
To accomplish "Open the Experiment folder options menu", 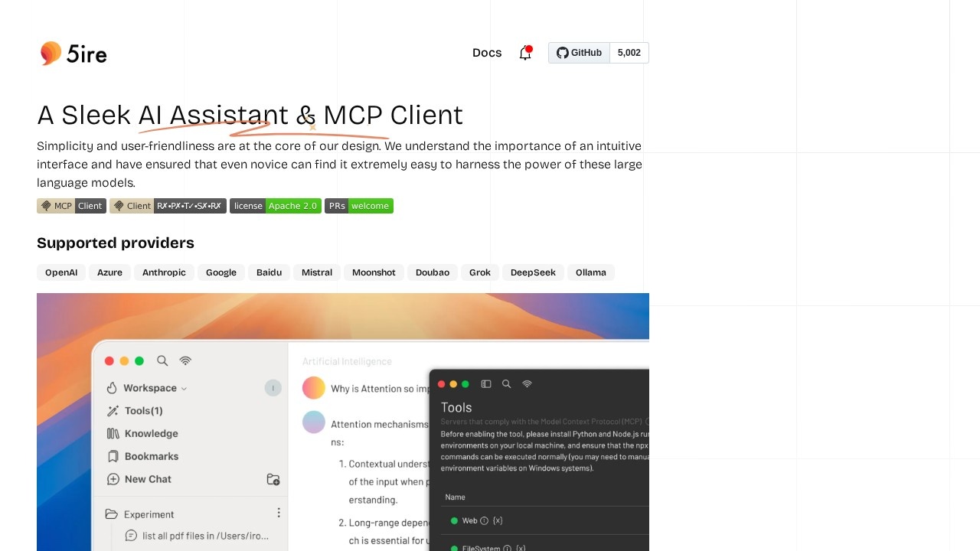I will pos(279,513).
